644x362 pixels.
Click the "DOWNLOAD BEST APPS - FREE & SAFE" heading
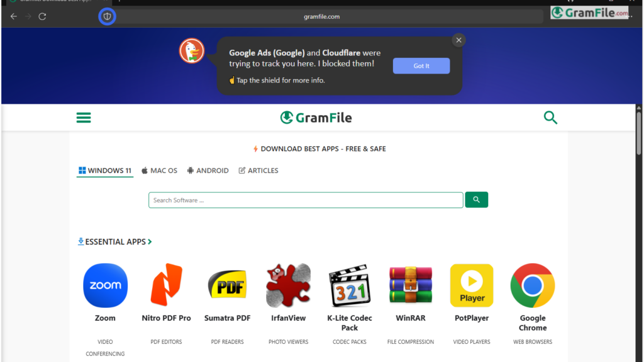(x=319, y=148)
